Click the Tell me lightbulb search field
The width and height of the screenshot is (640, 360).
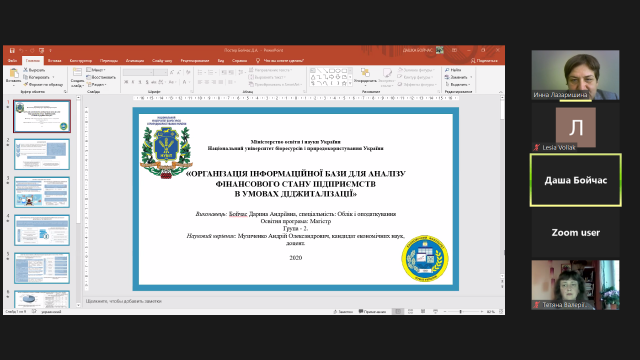coord(280,60)
